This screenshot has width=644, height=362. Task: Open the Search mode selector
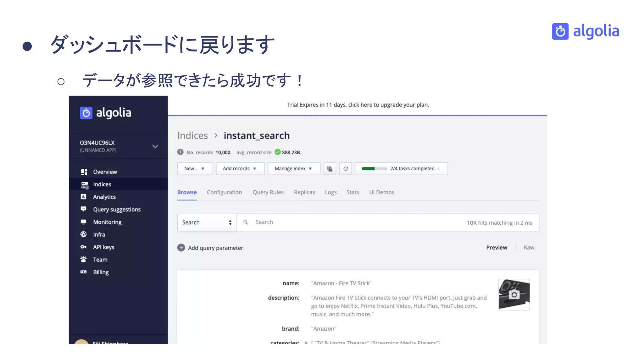pos(207,222)
